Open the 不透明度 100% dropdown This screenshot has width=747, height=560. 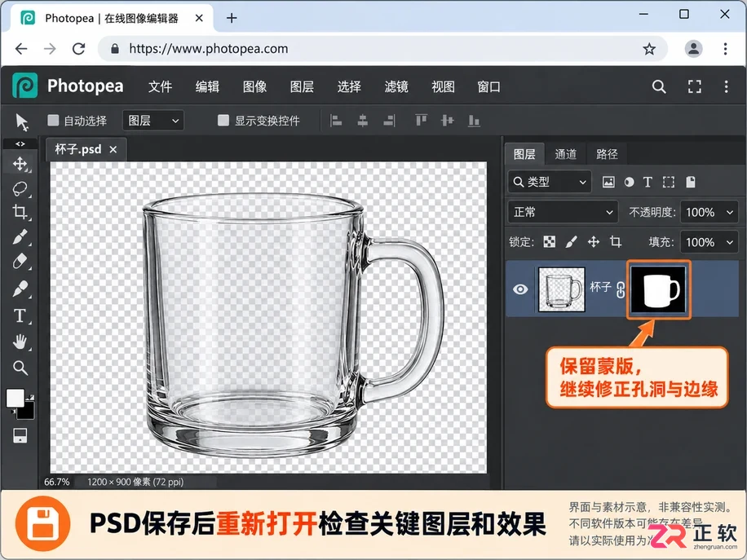coord(709,212)
